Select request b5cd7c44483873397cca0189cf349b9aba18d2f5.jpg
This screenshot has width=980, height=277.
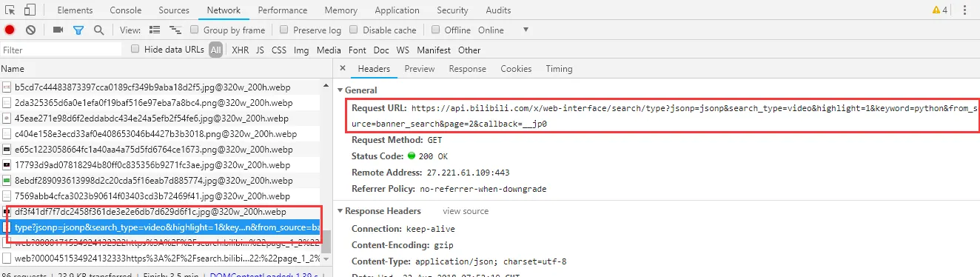point(161,87)
